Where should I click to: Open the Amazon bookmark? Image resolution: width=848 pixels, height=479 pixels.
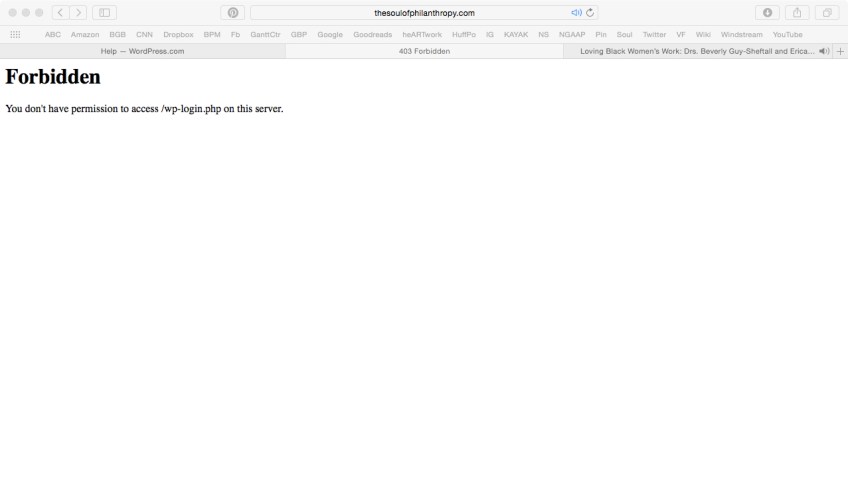[85, 35]
